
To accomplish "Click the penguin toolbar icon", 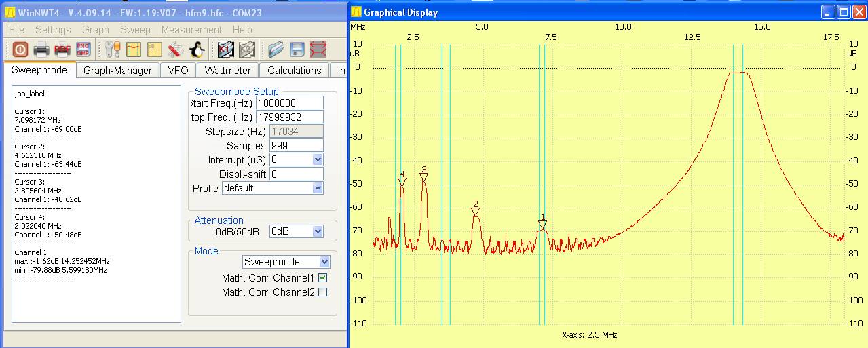I will [197, 50].
